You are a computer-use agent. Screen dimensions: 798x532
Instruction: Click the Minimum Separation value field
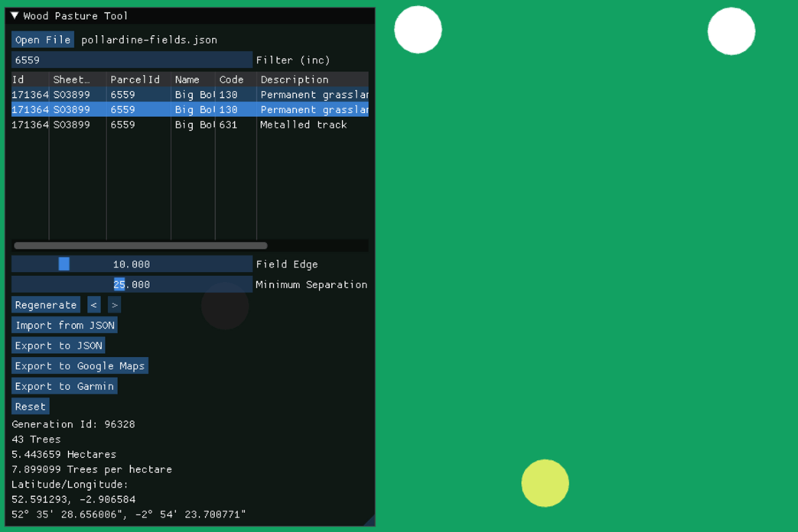pyautogui.click(x=132, y=285)
